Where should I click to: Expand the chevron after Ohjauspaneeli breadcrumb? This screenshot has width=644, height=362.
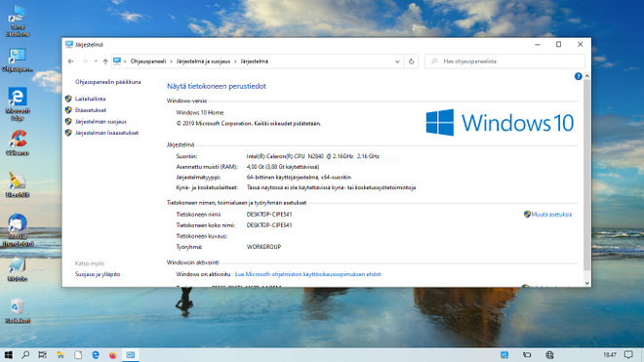172,61
